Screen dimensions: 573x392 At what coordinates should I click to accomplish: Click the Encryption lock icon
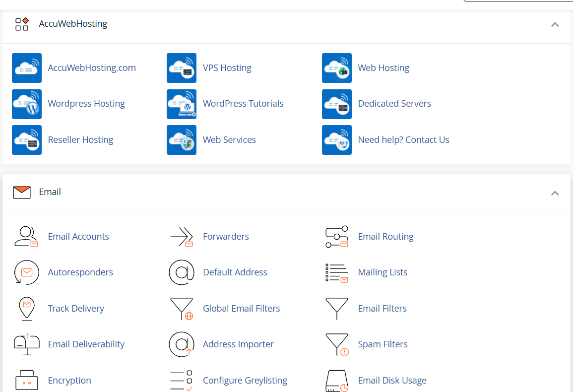(27, 380)
